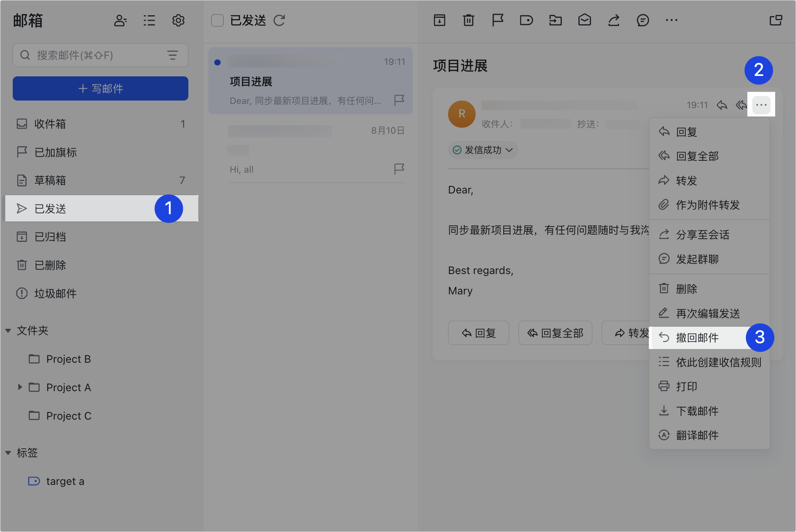796x532 pixels.
Task: Click the 写邮件 compose button
Action: (x=101, y=89)
